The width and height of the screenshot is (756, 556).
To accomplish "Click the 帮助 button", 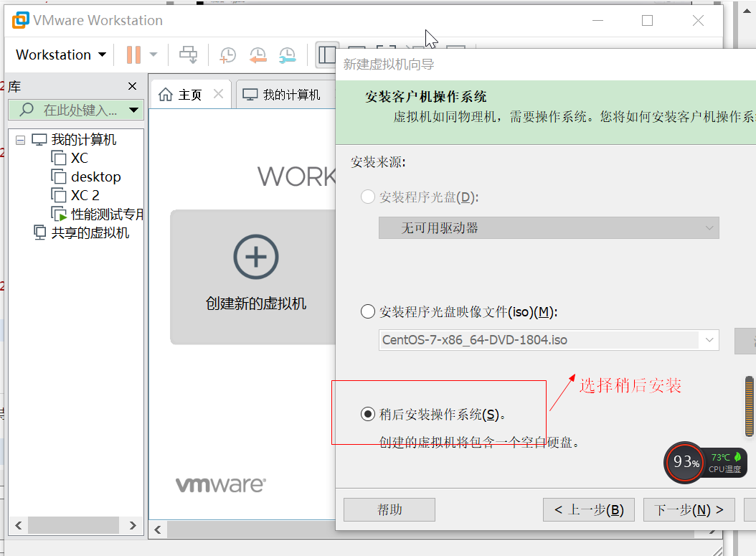I will [389, 509].
